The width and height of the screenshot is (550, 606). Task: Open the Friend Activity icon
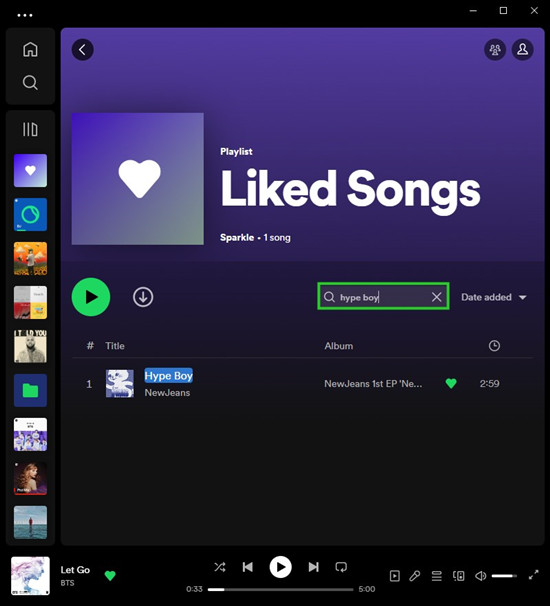(495, 49)
